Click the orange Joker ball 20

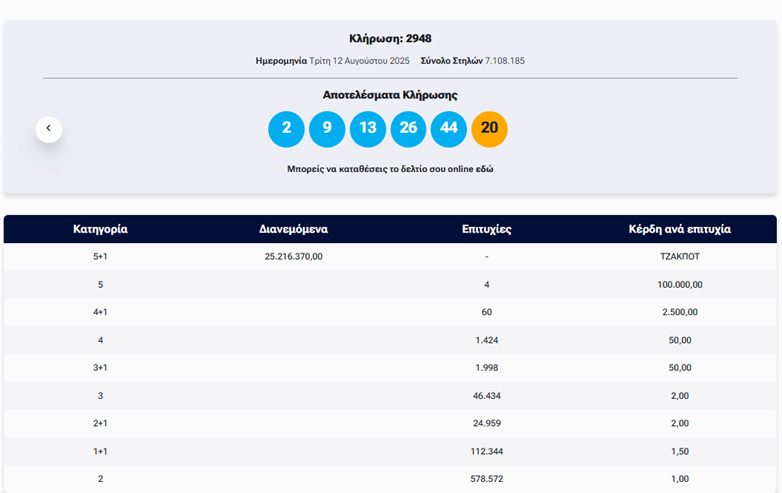[489, 129]
